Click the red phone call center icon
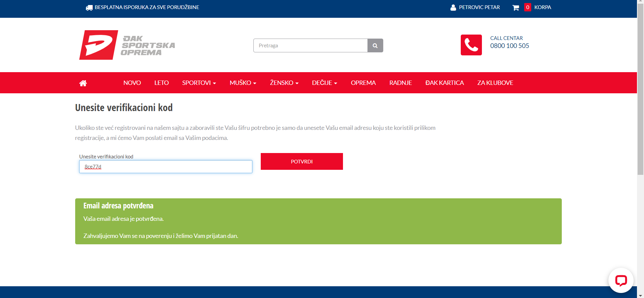Screen dimensions: 644x298 (x=471, y=45)
